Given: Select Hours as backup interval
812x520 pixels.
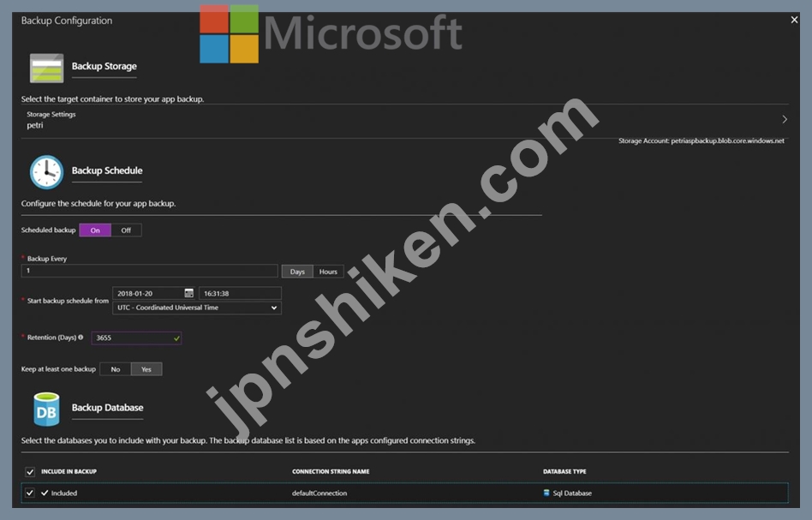Looking at the screenshot, I should [328, 272].
